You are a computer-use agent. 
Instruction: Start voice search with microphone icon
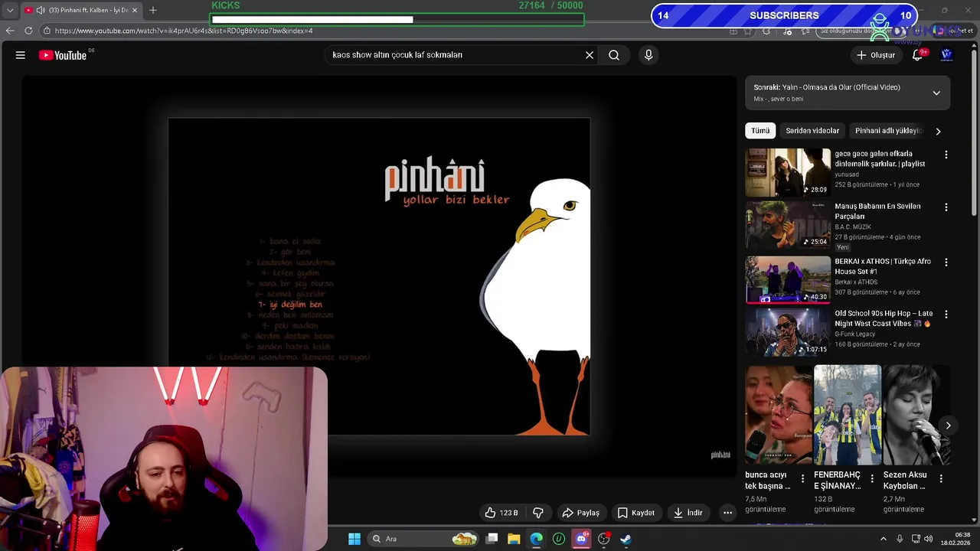648,55
